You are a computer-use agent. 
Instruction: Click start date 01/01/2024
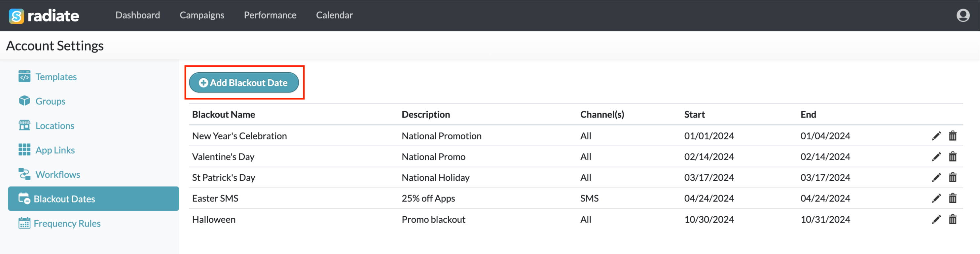tap(709, 136)
